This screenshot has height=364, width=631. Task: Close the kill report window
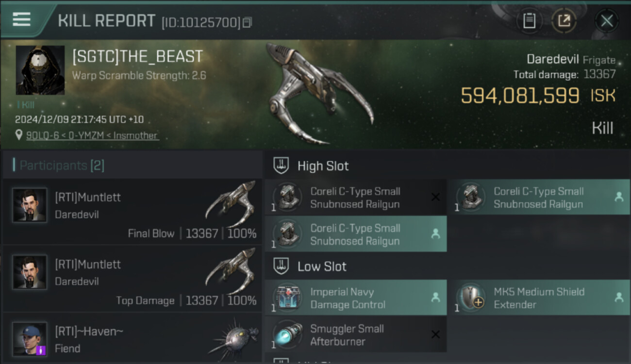[x=607, y=20]
